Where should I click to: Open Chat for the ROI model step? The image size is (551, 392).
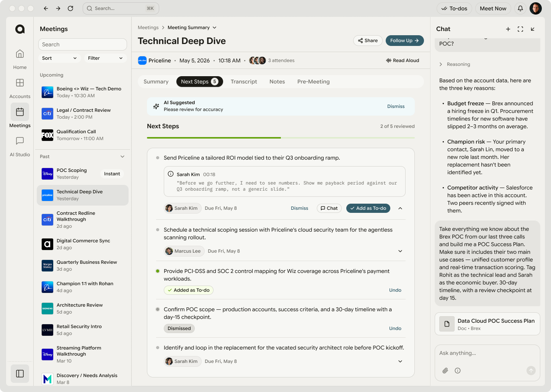(329, 208)
